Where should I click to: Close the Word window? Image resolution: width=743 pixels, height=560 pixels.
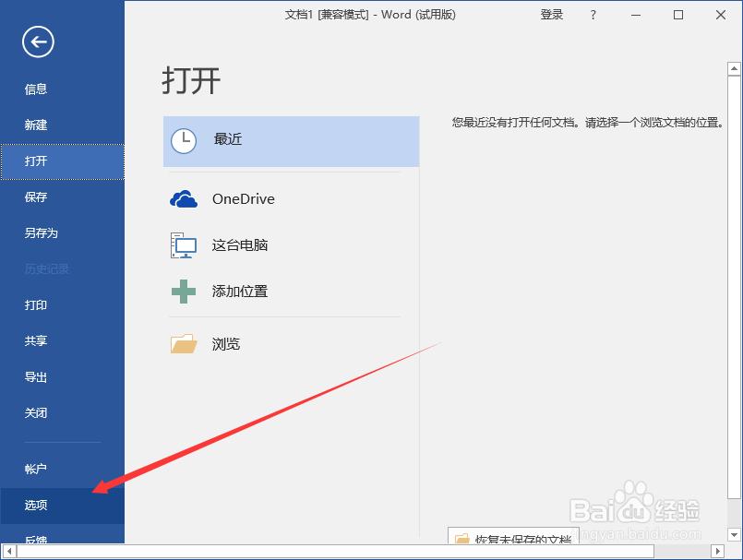[x=721, y=15]
